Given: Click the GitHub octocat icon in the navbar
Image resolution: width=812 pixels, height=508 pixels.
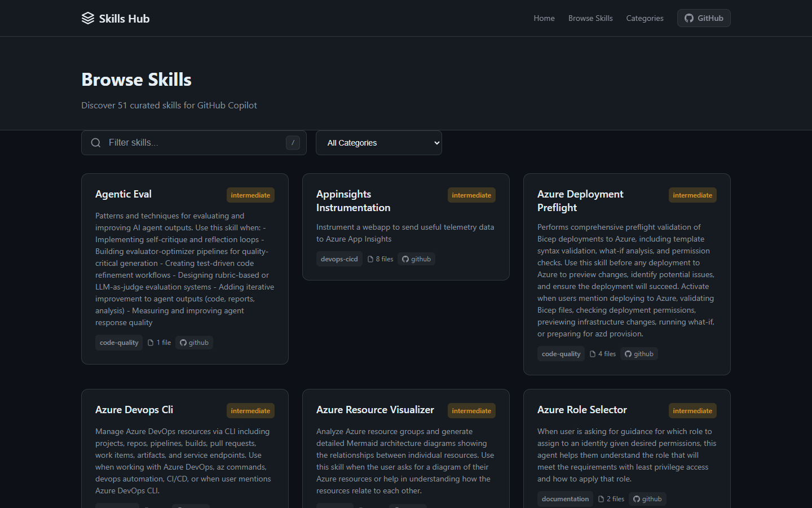Looking at the screenshot, I should [689, 18].
